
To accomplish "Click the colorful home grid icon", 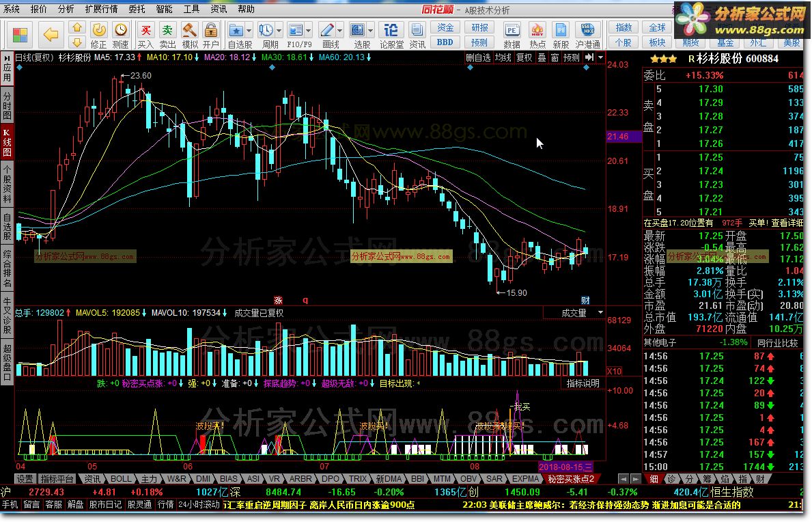I will click(20, 35).
